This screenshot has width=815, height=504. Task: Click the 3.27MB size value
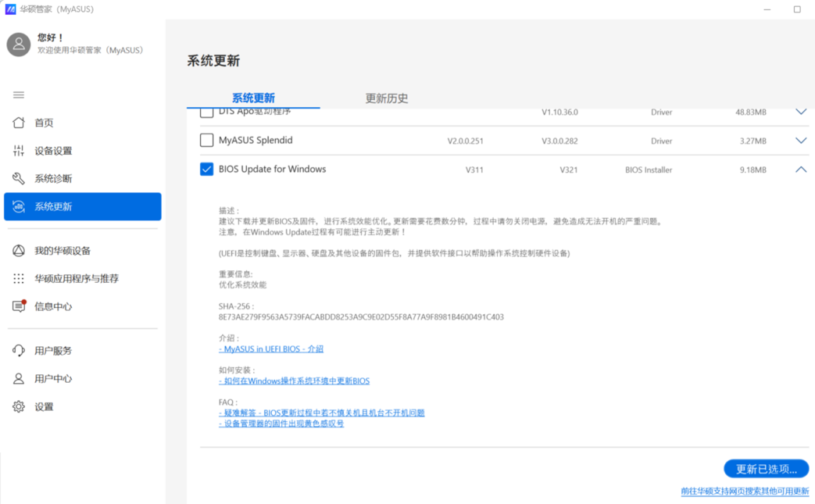(753, 141)
